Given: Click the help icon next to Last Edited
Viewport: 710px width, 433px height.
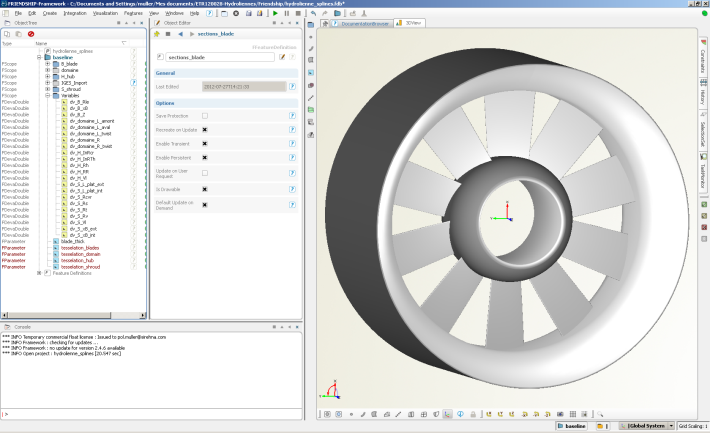Looking at the screenshot, I should click(291, 87).
